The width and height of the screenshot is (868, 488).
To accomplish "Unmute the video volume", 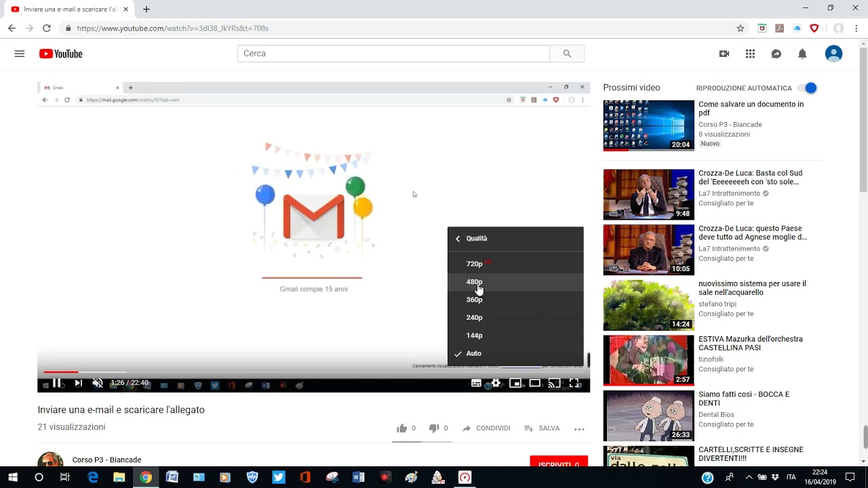I will 98,383.
